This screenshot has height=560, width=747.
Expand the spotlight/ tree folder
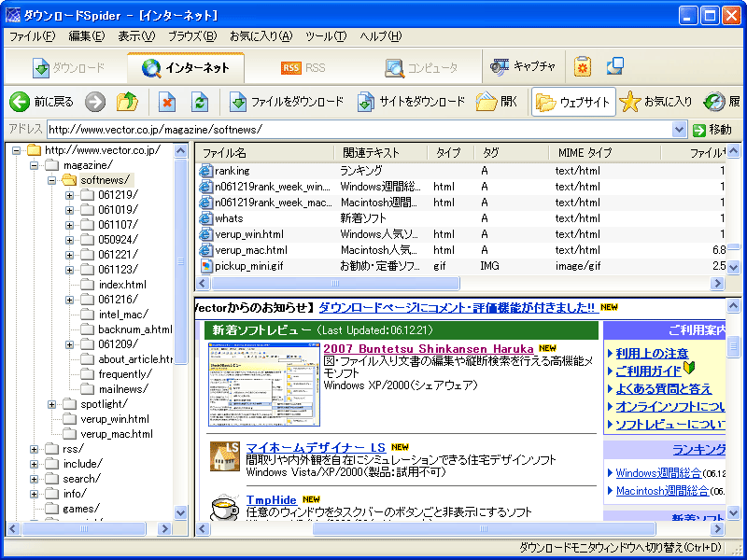[52, 404]
